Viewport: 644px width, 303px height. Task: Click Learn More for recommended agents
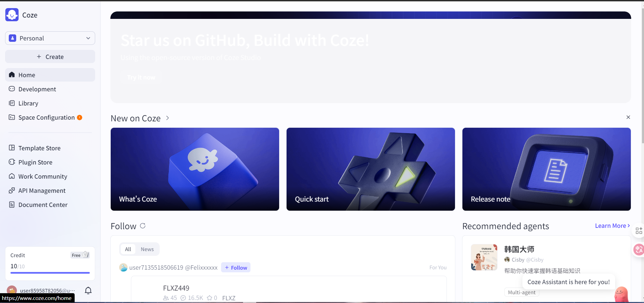(x=612, y=226)
